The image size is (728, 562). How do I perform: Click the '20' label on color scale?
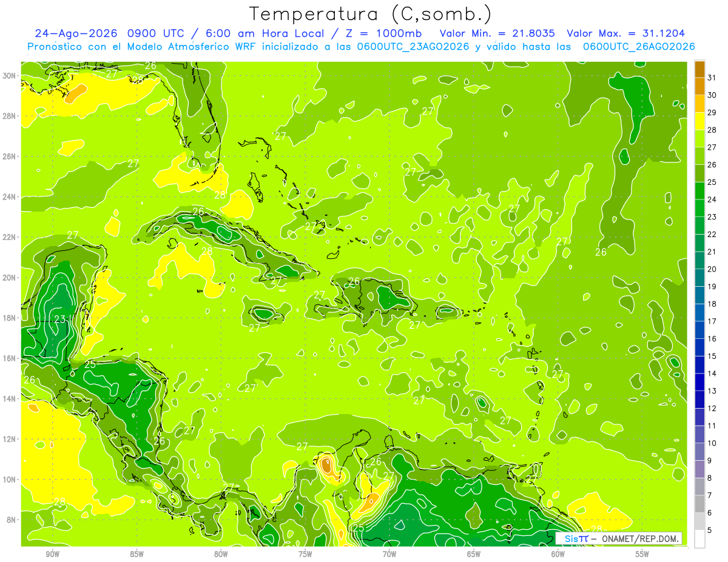click(x=712, y=269)
